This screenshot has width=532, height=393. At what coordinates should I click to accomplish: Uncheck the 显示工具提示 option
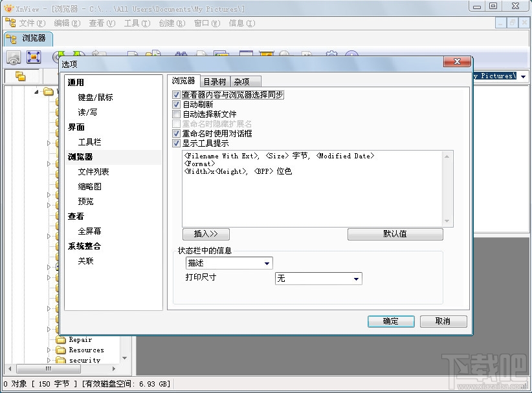pos(176,143)
